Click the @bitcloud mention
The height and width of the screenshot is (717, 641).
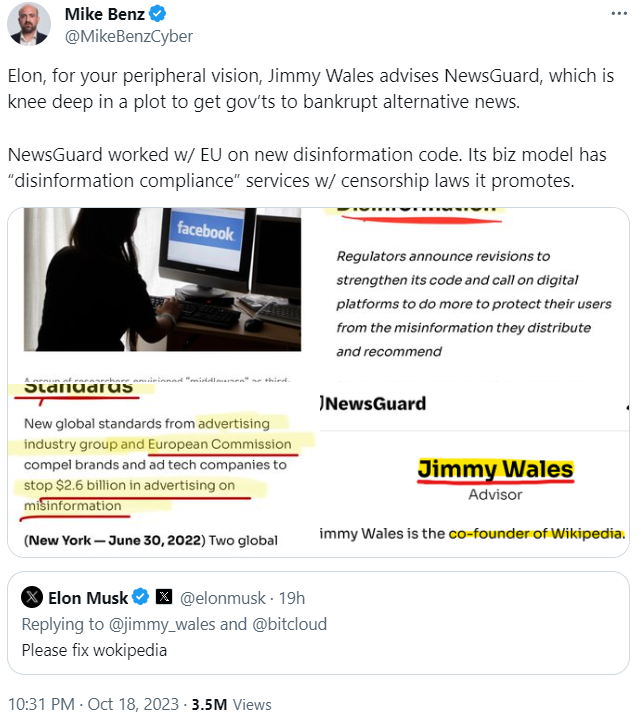(x=289, y=624)
